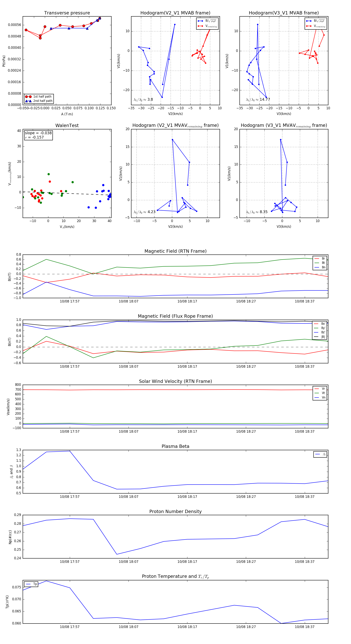The image size is (351, 644).
Task: Click the 'Pt(nPa)' y-axis label
Action: click(x=4, y=61)
